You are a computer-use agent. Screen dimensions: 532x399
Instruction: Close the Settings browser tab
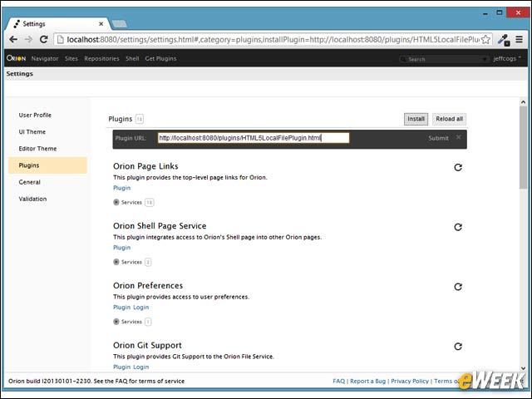[101, 24]
